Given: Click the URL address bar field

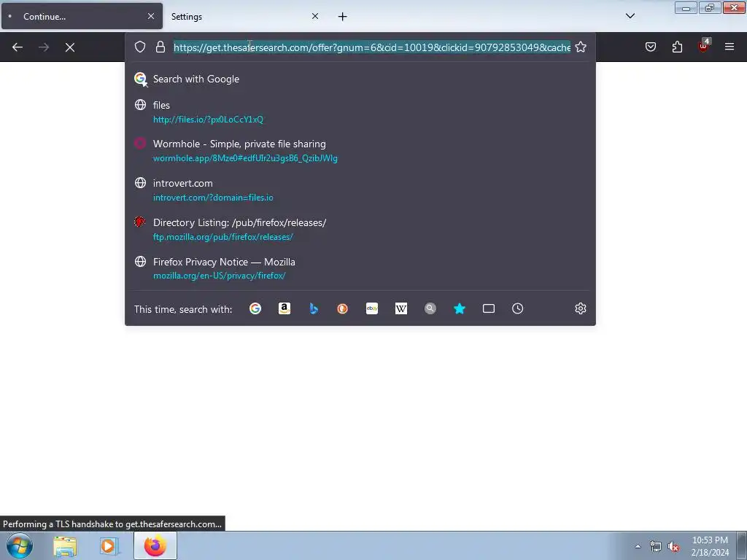Looking at the screenshot, I should 371,47.
